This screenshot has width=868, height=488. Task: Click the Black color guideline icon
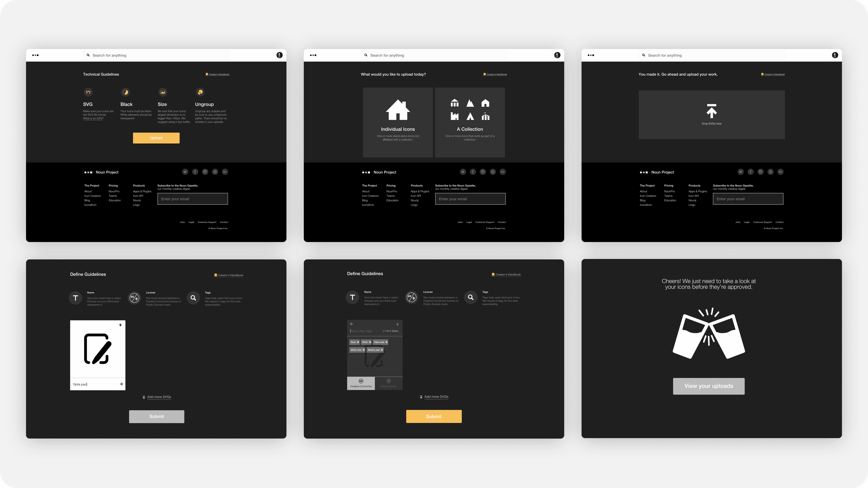pos(126,92)
